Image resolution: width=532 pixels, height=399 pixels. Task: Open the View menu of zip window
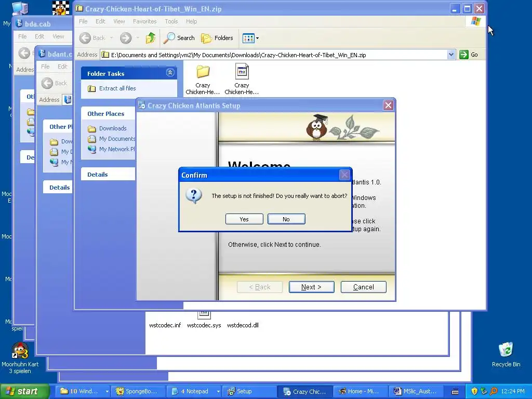[x=119, y=21]
